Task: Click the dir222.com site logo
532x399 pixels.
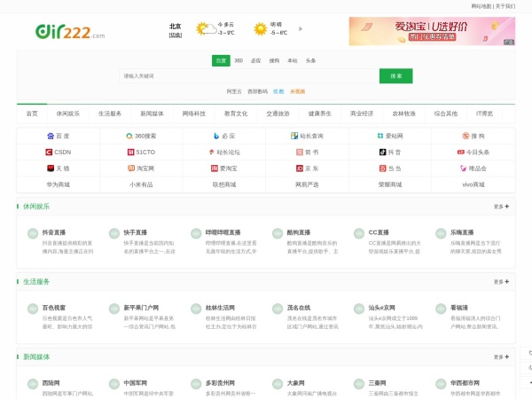Action: 70,31
